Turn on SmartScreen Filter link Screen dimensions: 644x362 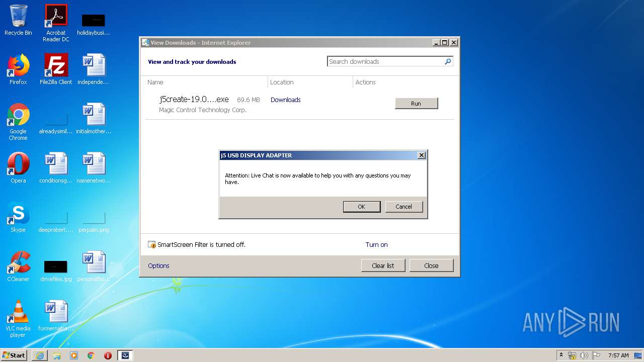(x=376, y=245)
